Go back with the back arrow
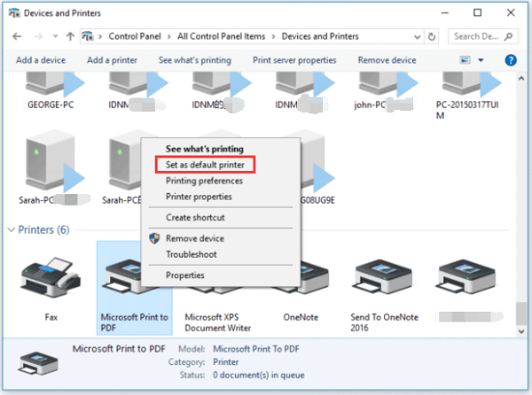The width and height of the screenshot is (532, 395). 17,36
